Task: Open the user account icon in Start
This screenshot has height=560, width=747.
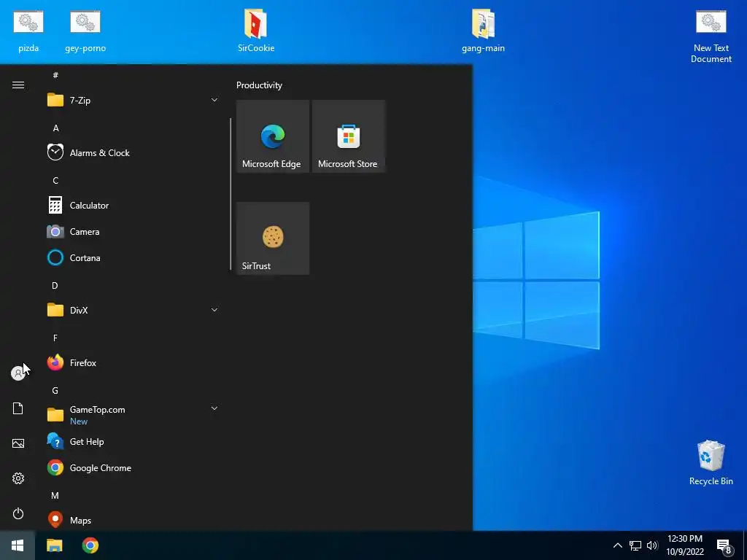Action: click(18, 373)
